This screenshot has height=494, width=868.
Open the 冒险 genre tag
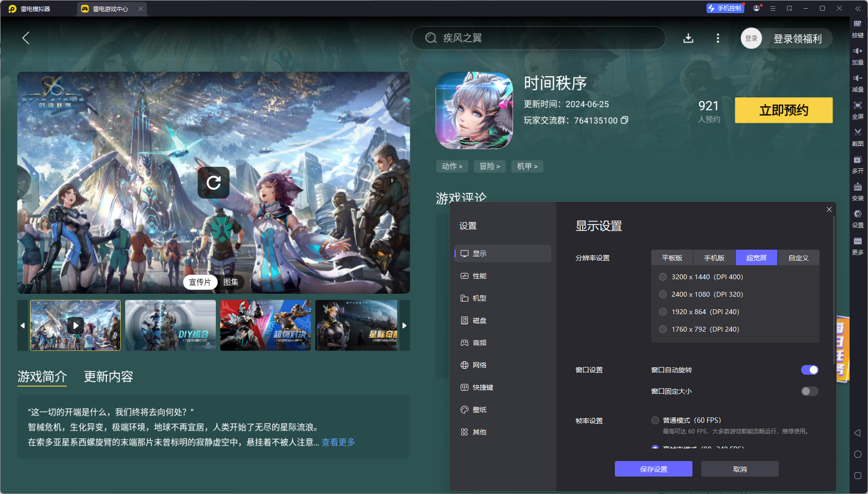click(x=490, y=166)
